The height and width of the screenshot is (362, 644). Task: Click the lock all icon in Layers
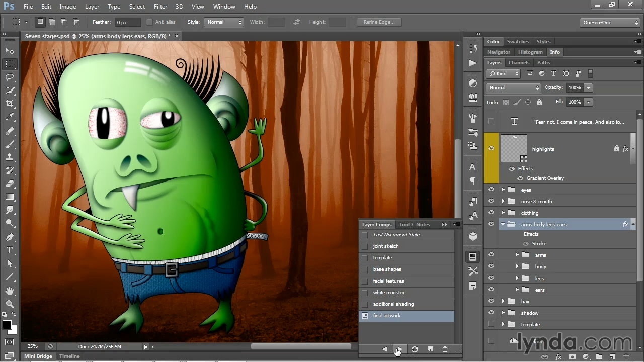539,102
